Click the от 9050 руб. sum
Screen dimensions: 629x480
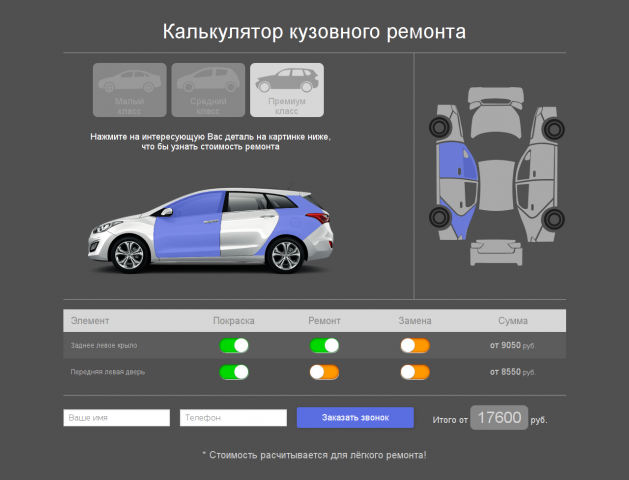click(x=513, y=345)
